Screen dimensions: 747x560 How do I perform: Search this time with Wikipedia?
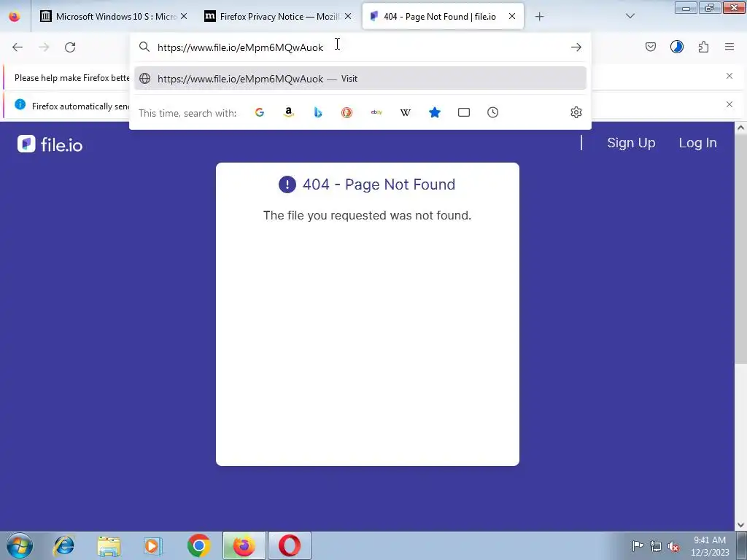406,112
